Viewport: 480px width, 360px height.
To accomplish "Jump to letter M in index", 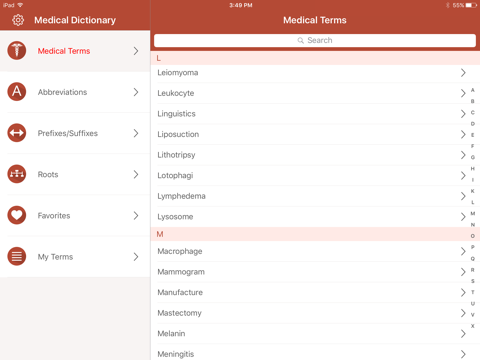I will [472, 213].
